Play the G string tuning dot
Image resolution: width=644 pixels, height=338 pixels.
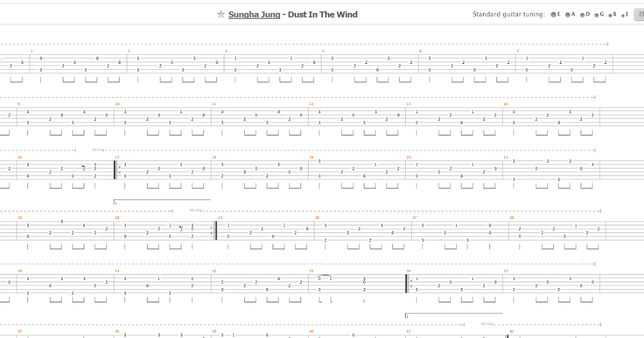pos(596,15)
